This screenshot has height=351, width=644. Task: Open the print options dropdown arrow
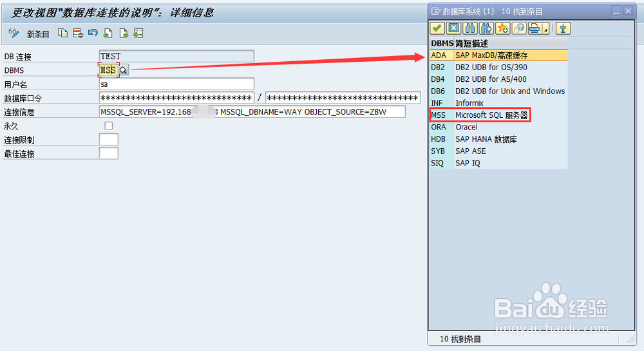(x=546, y=30)
